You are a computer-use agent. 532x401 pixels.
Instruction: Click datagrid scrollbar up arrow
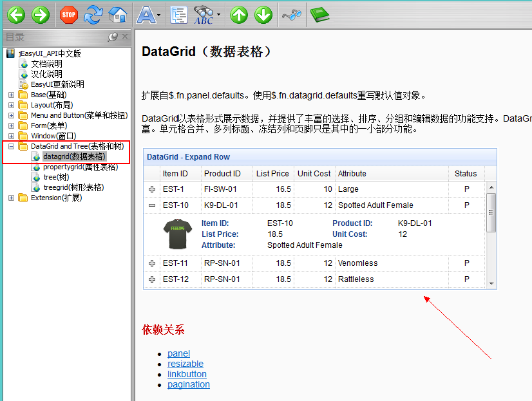(491, 187)
